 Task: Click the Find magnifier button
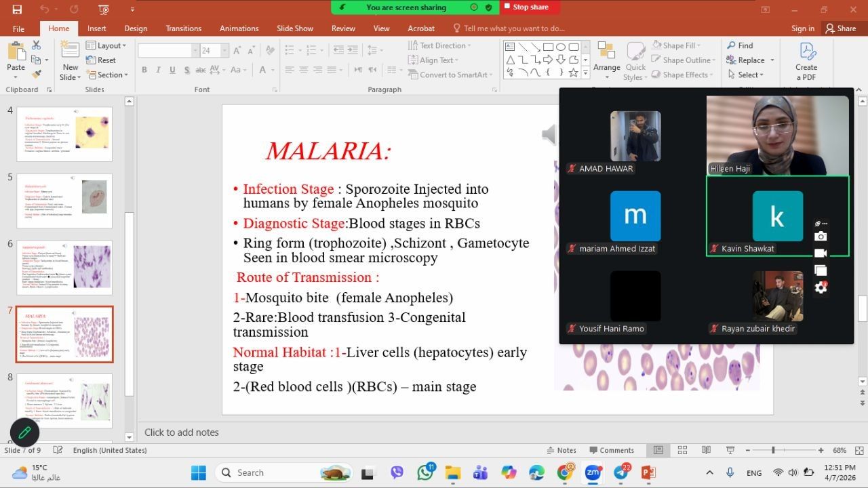tap(740, 45)
